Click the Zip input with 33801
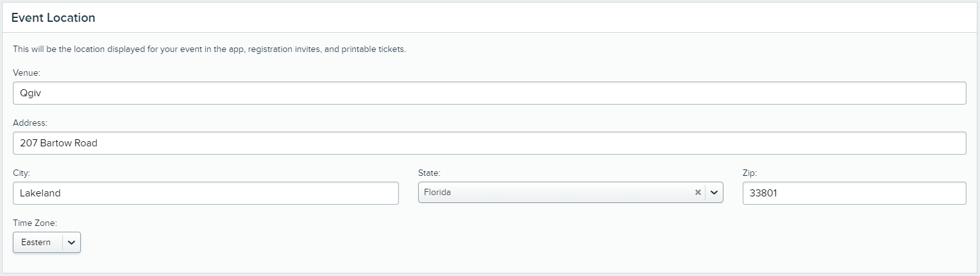980x276 pixels. 854,193
